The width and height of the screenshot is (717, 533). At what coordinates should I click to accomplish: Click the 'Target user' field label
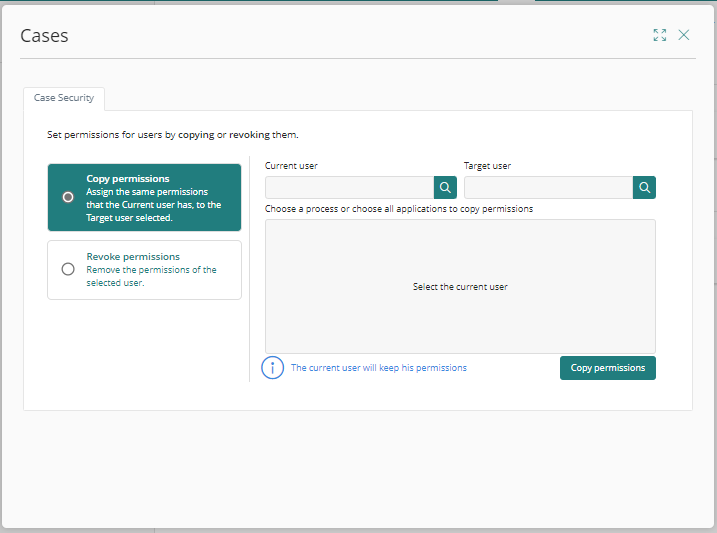[x=487, y=166]
